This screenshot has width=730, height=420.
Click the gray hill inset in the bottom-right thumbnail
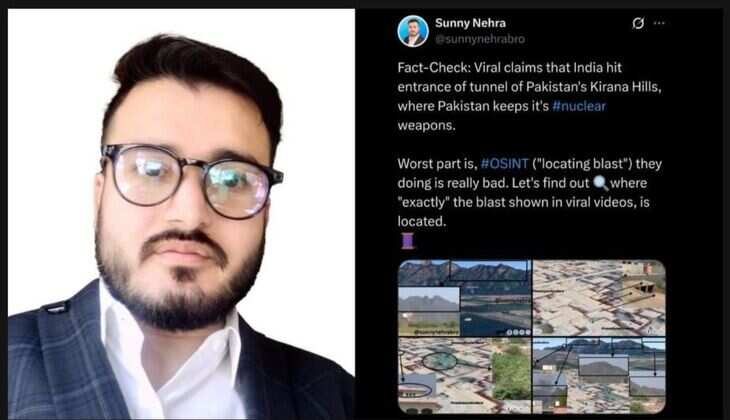(603, 367)
